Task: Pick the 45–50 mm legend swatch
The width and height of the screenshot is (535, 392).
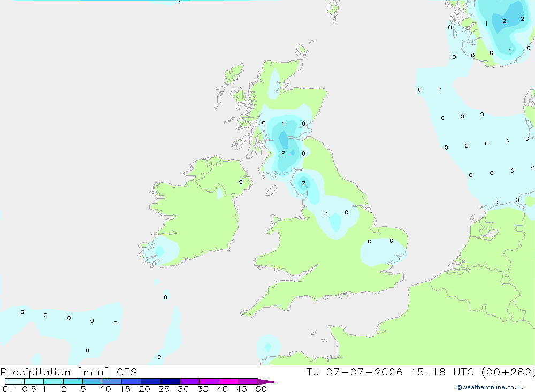Action: tap(248, 381)
